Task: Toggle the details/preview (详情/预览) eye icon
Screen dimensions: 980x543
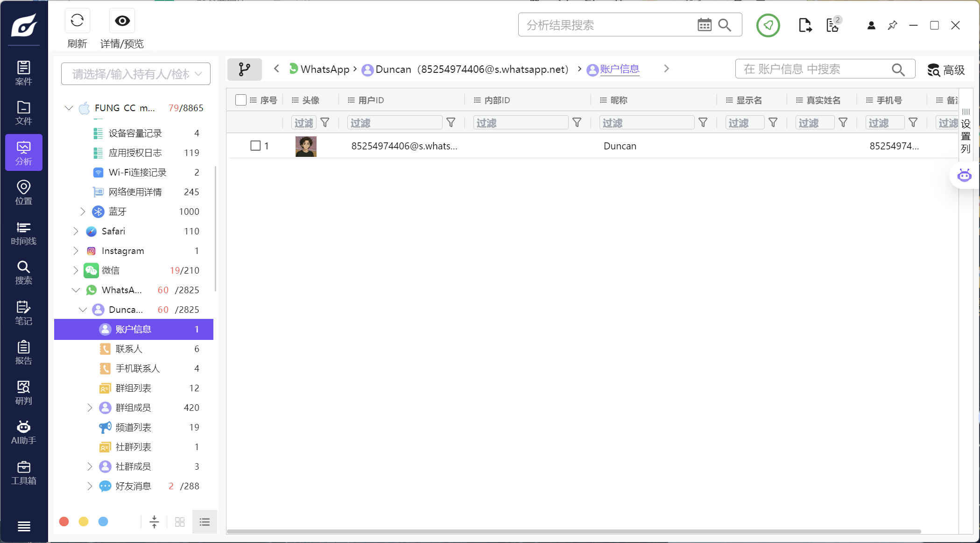Action: [x=122, y=21]
